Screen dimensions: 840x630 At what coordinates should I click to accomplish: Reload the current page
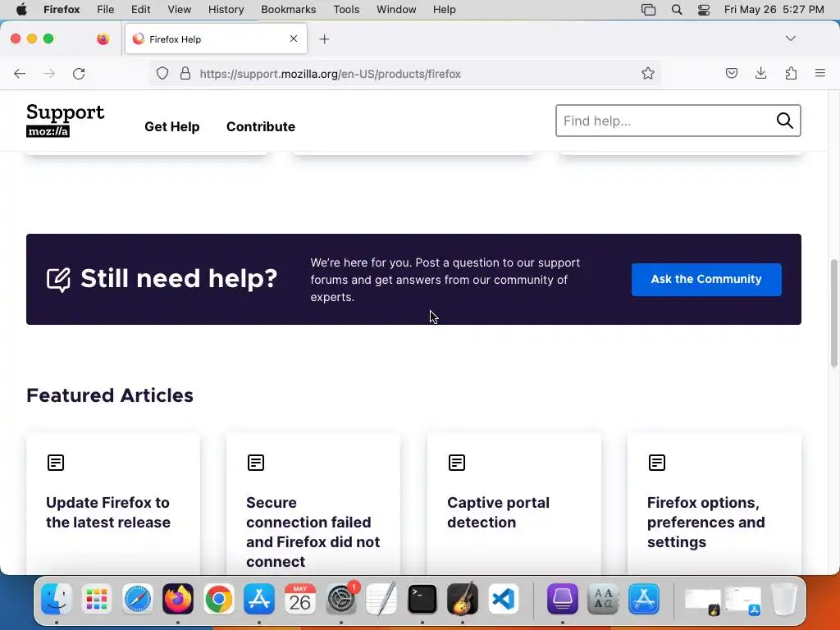(79, 73)
